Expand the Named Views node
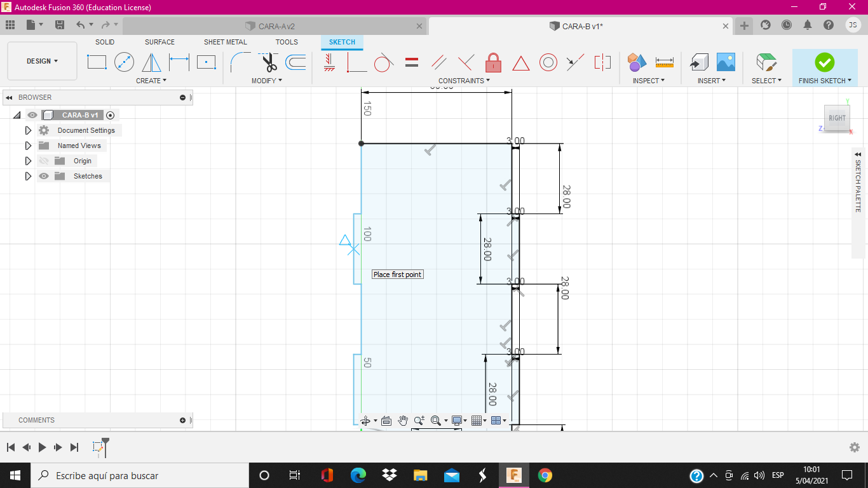Image resolution: width=868 pixels, height=488 pixels. tap(28, 146)
